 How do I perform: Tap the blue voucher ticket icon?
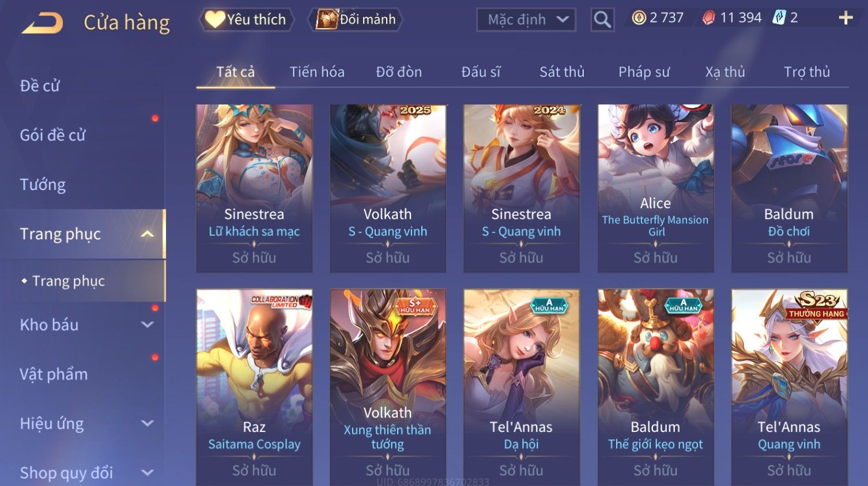tap(779, 18)
